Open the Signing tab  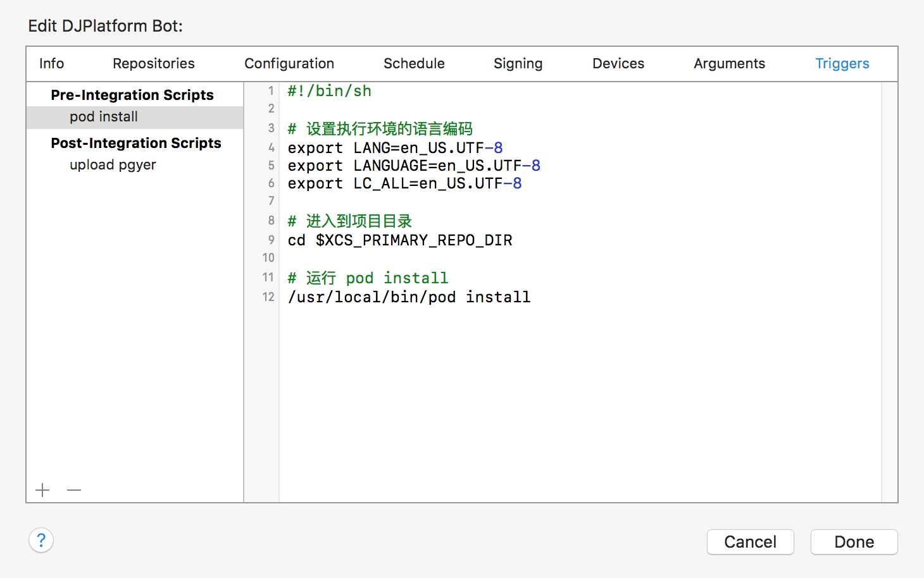518,63
